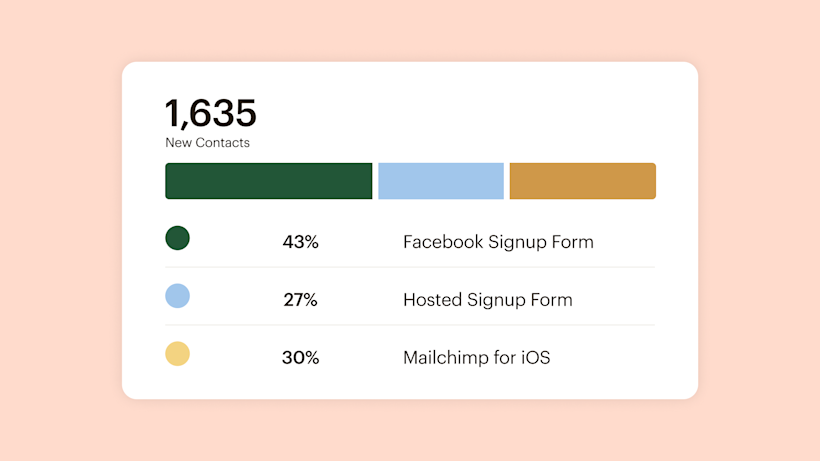Open the Hosted Signup Form source

point(488,300)
